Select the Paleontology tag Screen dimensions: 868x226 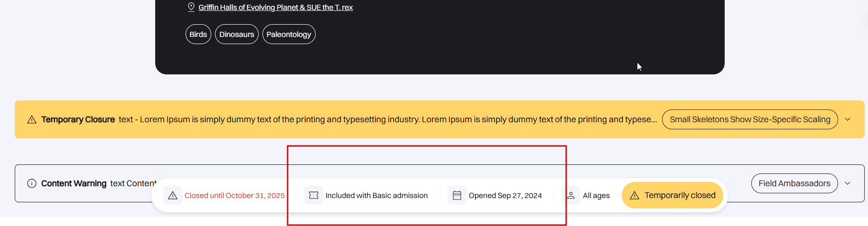289,35
